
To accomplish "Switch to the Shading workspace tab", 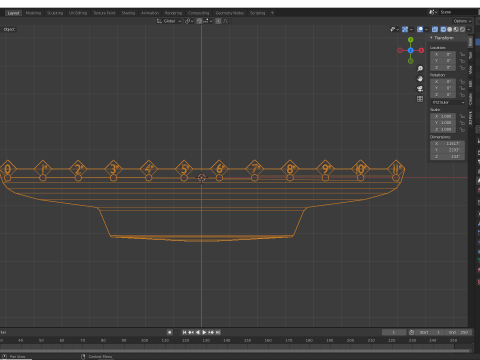I will 128,13.
